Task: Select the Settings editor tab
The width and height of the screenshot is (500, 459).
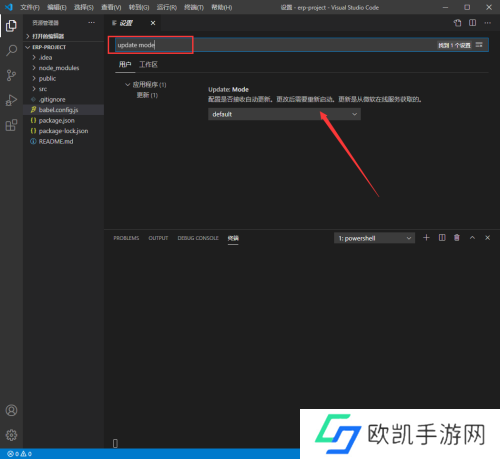Action: point(126,23)
